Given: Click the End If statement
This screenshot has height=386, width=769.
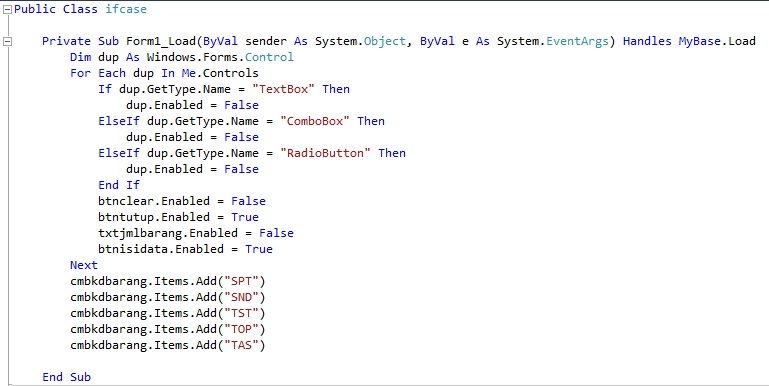Looking at the screenshot, I should point(119,185).
